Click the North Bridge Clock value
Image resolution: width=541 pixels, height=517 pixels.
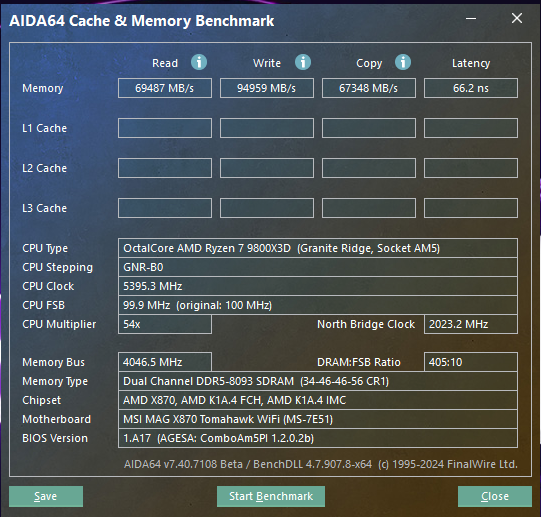pyautogui.click(x=471, y=324)
